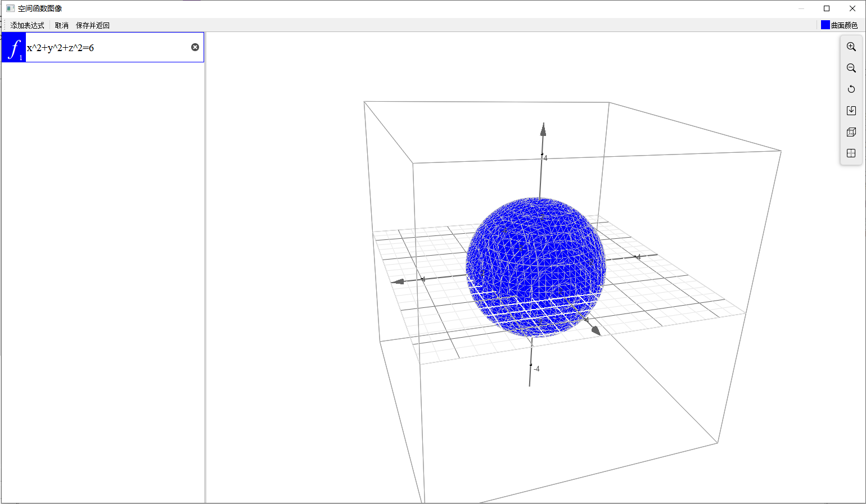Zoom in on the 3D graph
The image size is (866, 504).
[851, 47]
